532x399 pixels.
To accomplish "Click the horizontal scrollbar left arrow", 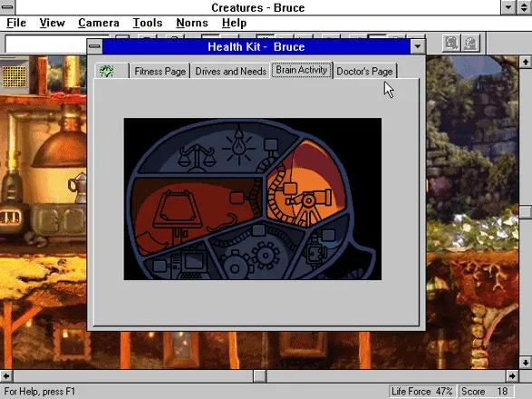I will (6, 376).
